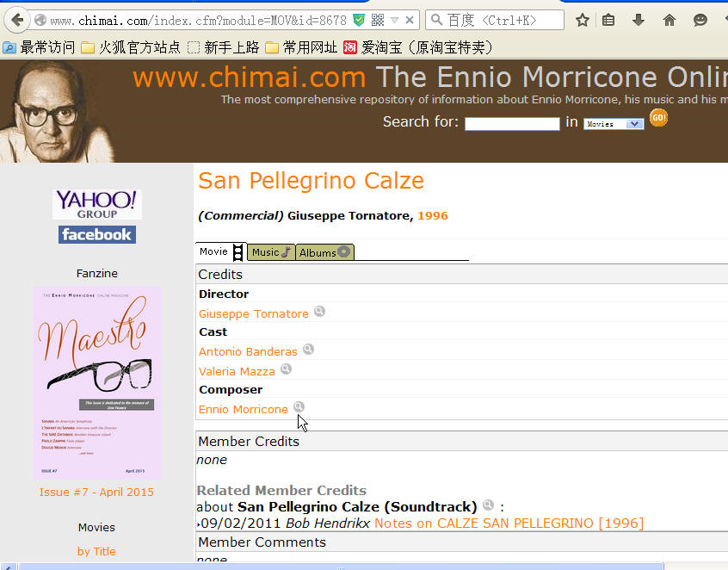The height and width of the screenshot is (570, 728).
Task: Open the Maestro fanzine cover thumbnail
Action: (97, 383)
